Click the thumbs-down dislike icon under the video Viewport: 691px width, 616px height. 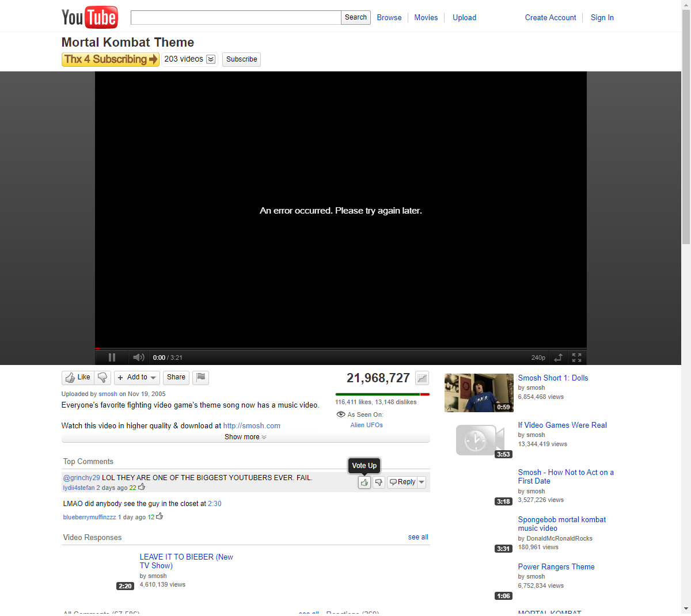(102, 378)
